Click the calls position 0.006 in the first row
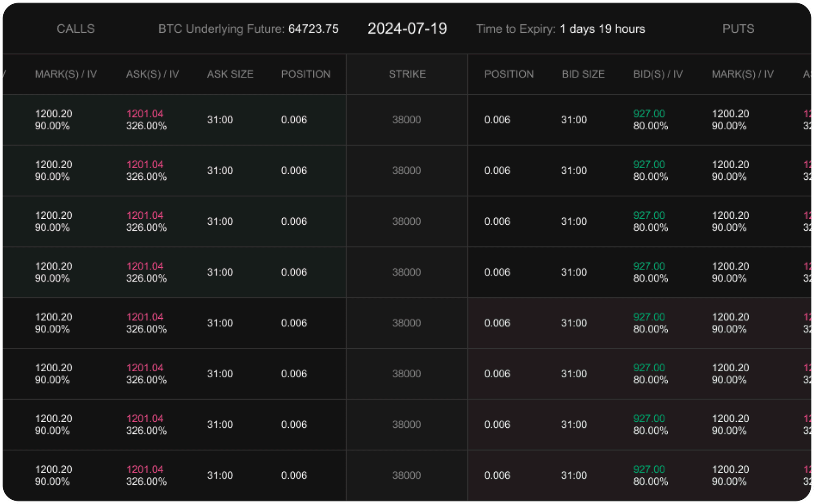Image resolution: width=814 pixels, height=504 pixels. click(x=294, y=120)
